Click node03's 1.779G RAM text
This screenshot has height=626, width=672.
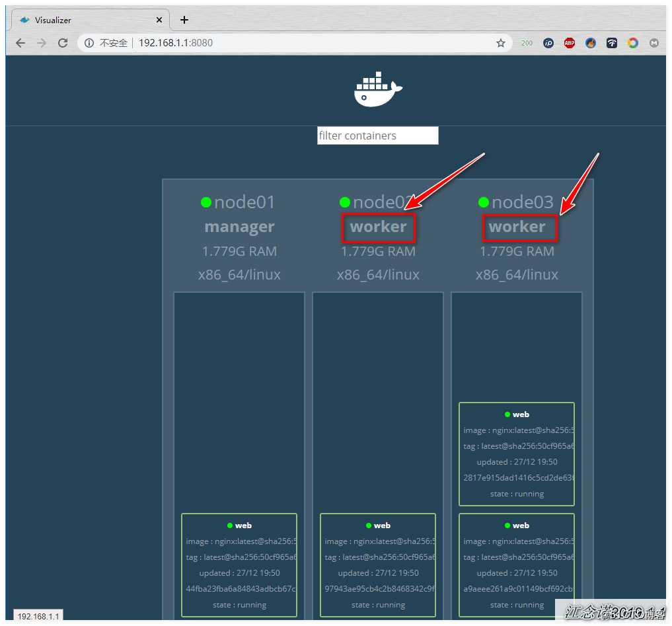517,251
